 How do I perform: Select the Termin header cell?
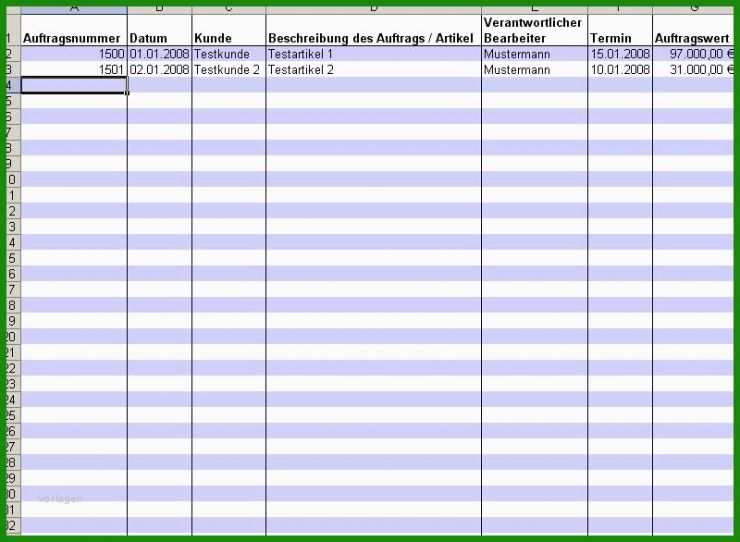(x=620, y=30)
